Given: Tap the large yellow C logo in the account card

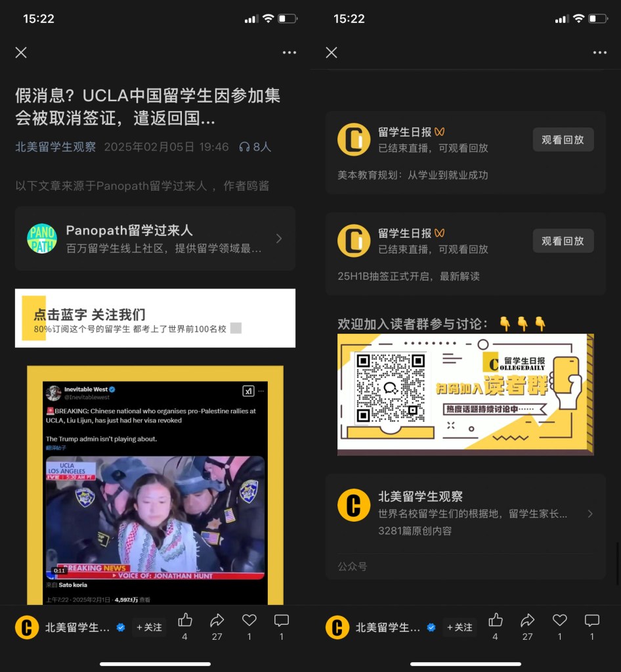Looking at the screenshot, I should click(354, 505).
